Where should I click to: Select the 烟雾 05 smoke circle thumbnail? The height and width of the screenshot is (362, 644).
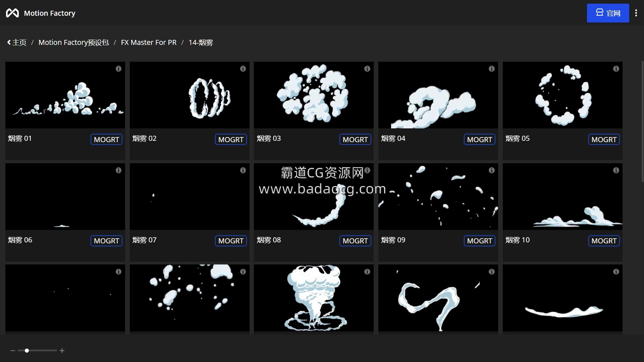562,95
